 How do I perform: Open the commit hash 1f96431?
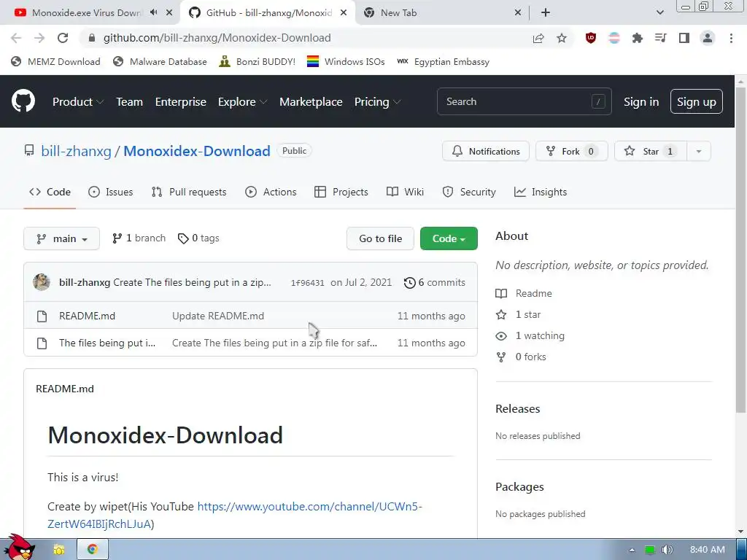point(307,283)
